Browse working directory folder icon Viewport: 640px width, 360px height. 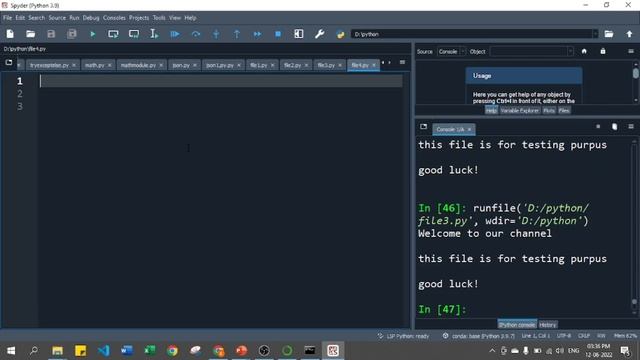coord(609,34)
